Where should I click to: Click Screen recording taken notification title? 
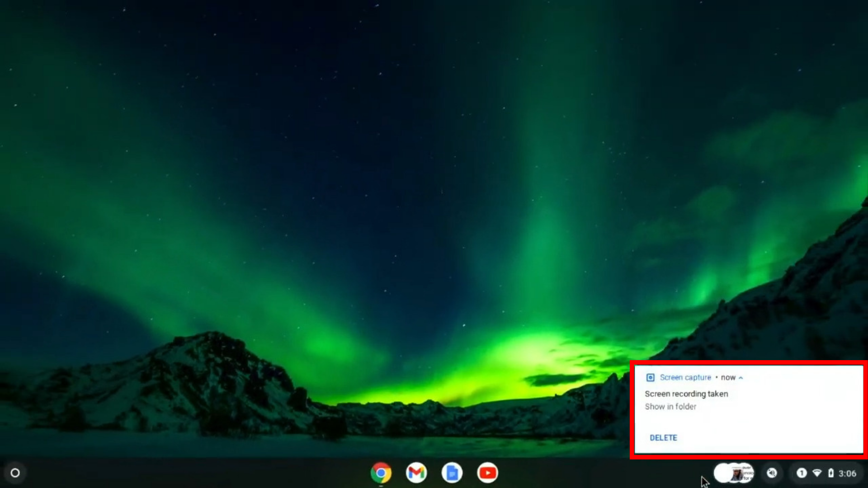click(686, 394)
